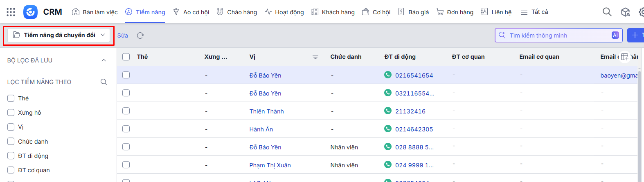
Task: Check the select-all checkbox in the table header
Action: [x=126, y=57]
